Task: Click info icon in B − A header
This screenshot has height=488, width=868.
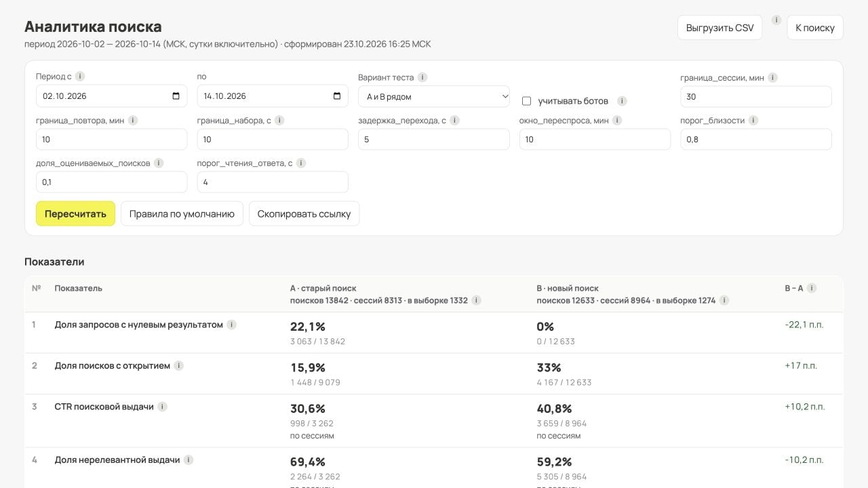Action: (x=812, y=288)
